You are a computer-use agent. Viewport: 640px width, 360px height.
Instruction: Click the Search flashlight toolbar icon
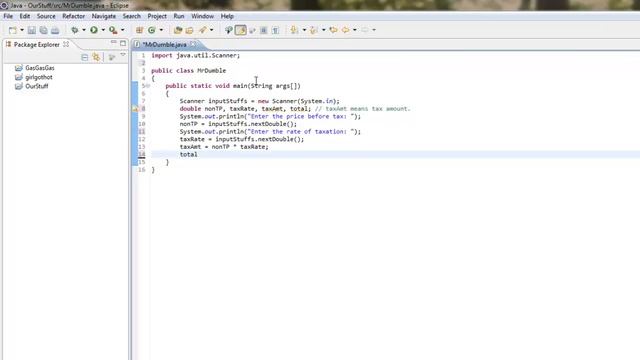coord(202,30)
